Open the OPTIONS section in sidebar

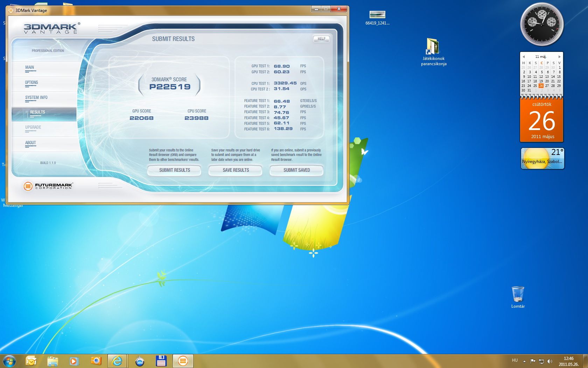44,84
